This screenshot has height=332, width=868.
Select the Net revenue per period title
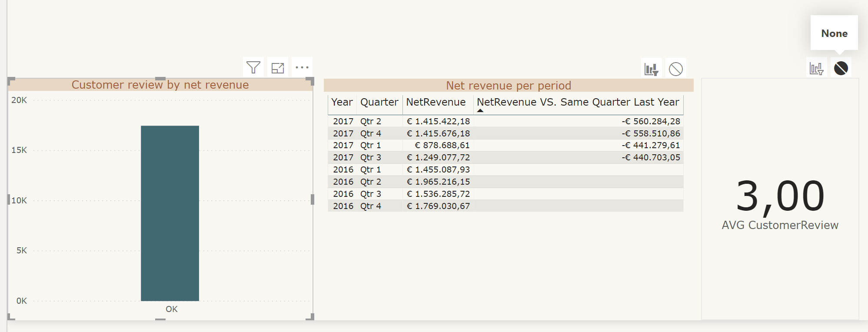tap(509, 86)
